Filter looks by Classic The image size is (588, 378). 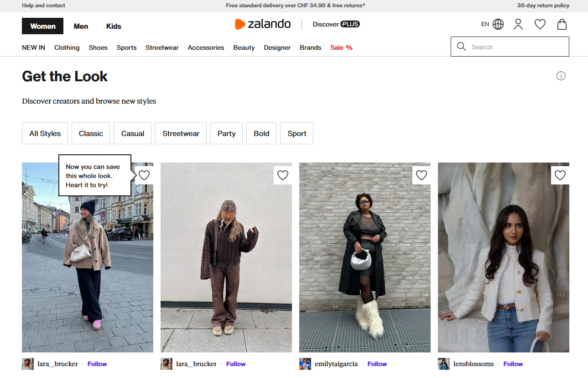pos(91,133)
